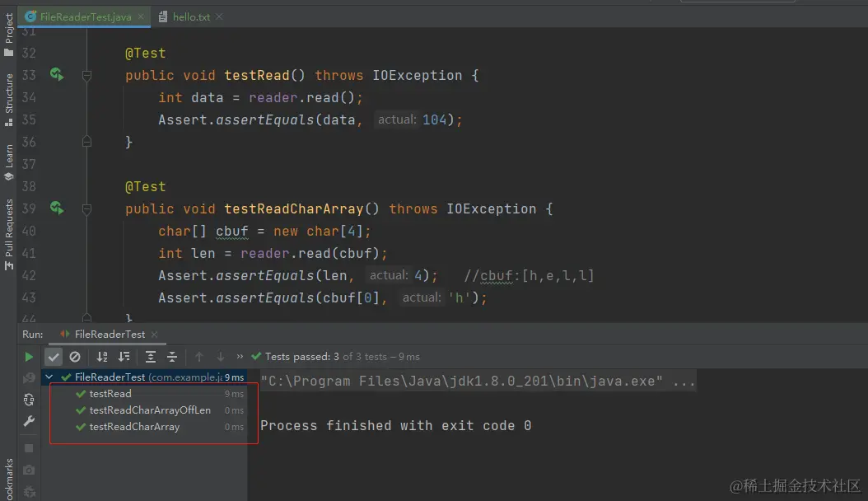Click the java.exe command line in console
Screen dimensions: 868x501
point(478,382)
